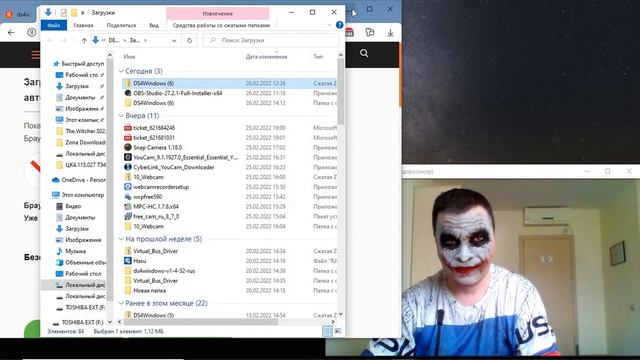This screenshot has width=640, height=360.
Task: Sort by the Тип column header
Action: [318, 57]
